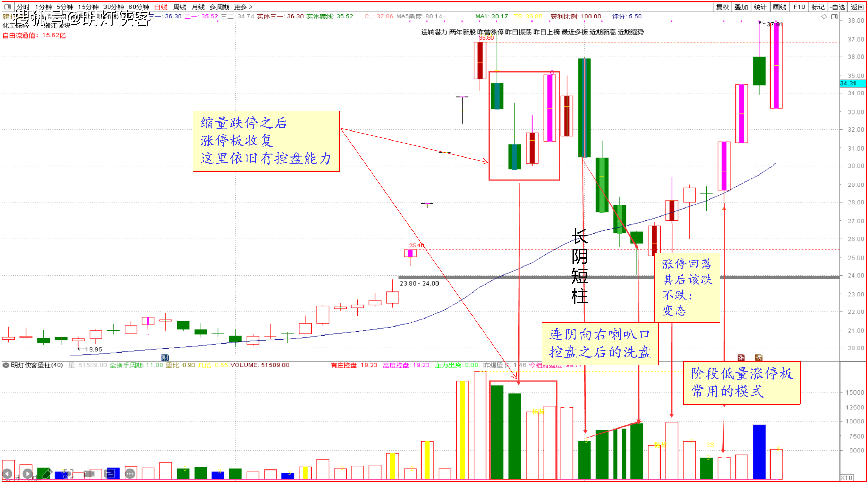The width and height of the screenshot is (868, 483).
Task: Open the F10 company info button
Action: [x=799, y=7]
